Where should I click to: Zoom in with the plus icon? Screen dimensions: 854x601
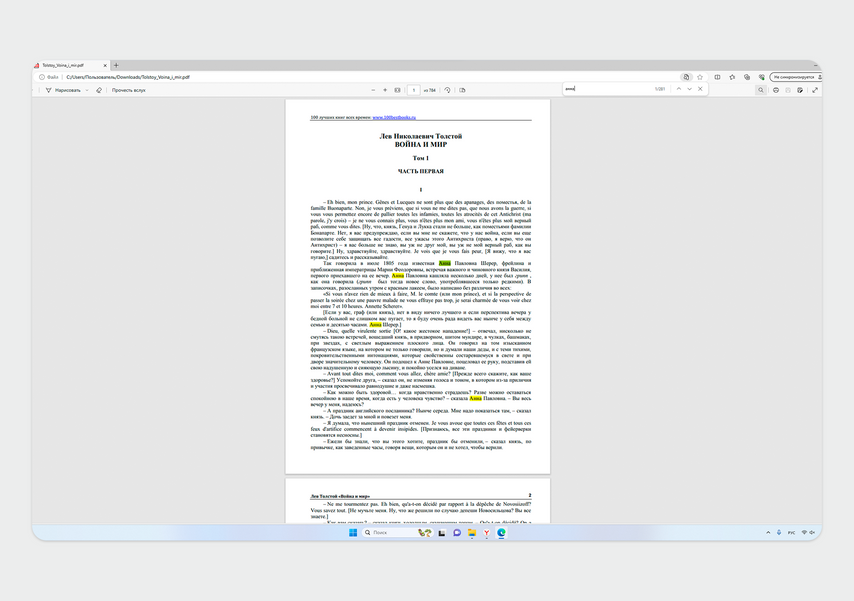384,90
